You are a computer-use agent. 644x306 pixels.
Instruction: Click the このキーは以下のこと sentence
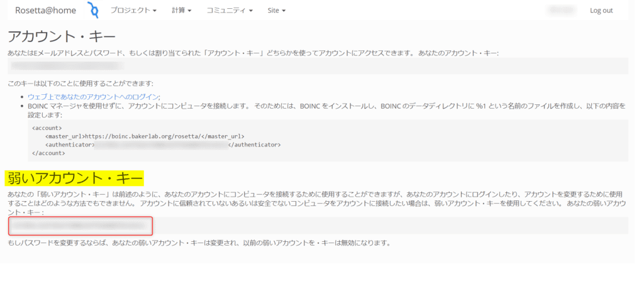[80, 84]
